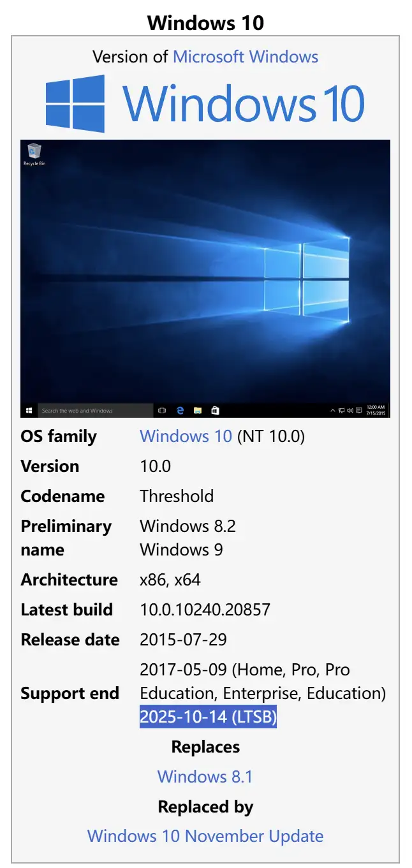Click the codename value 'Threshold'

point(177,496)
